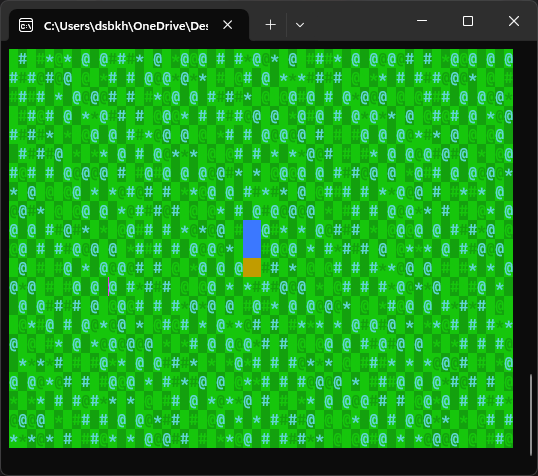Screen dimensions: 538x476
Task: Click the vertical scrollbar thumb
Action: (531, 415)
